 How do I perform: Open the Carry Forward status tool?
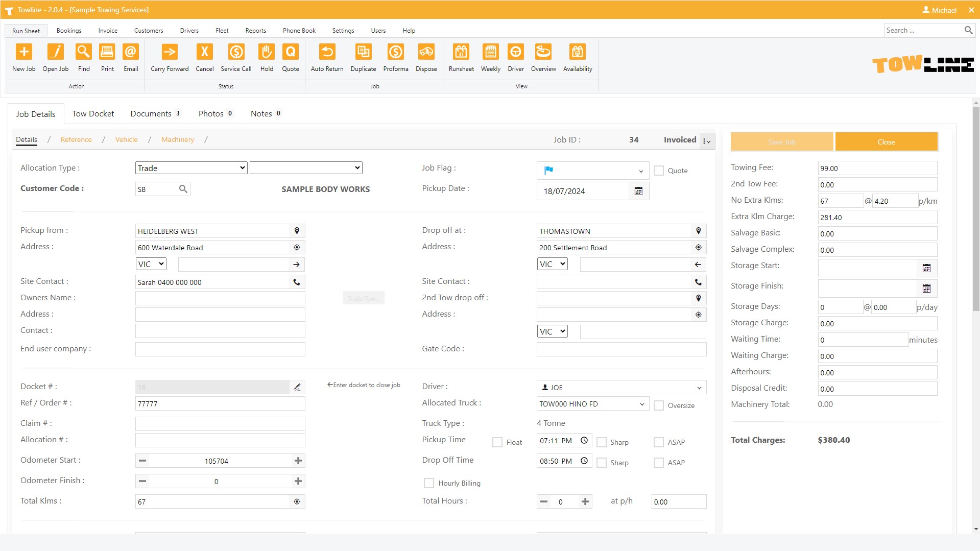coord(169,52)
